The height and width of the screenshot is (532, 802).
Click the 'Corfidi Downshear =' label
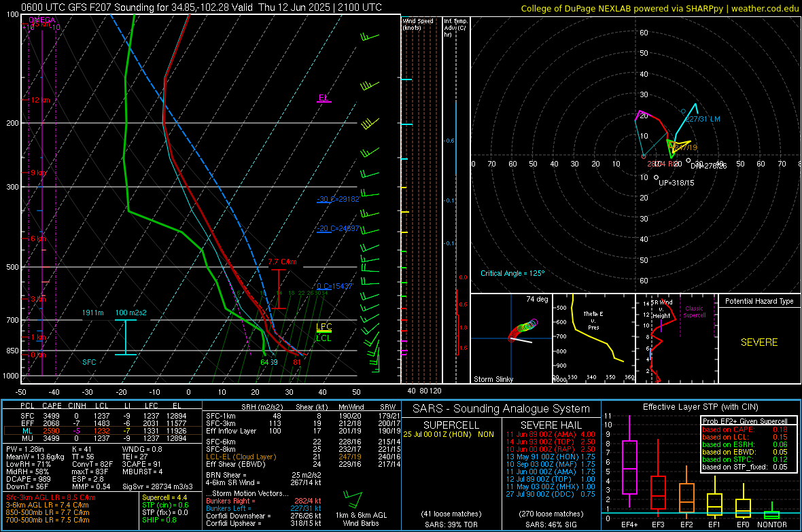(x=239, y=516)
